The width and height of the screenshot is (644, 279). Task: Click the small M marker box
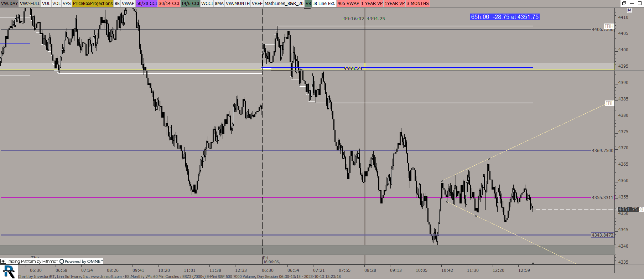pos(629,10)
